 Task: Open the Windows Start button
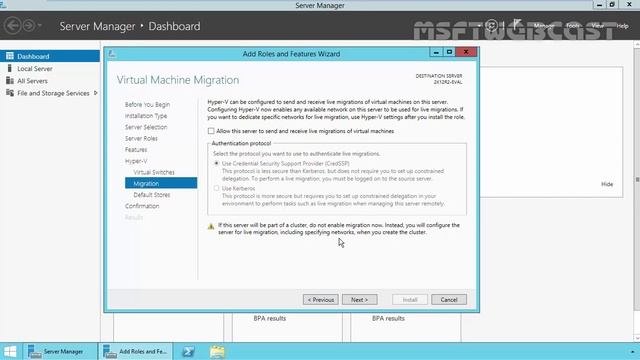coord(10,351)
